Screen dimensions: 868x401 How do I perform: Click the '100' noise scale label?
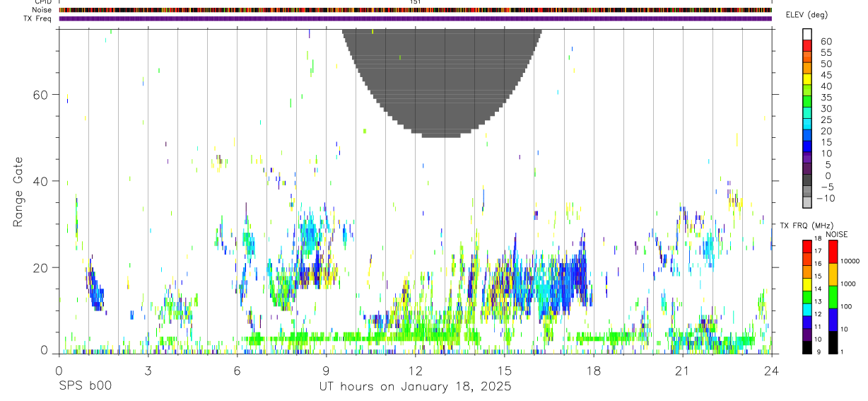[x=845, y=307]
